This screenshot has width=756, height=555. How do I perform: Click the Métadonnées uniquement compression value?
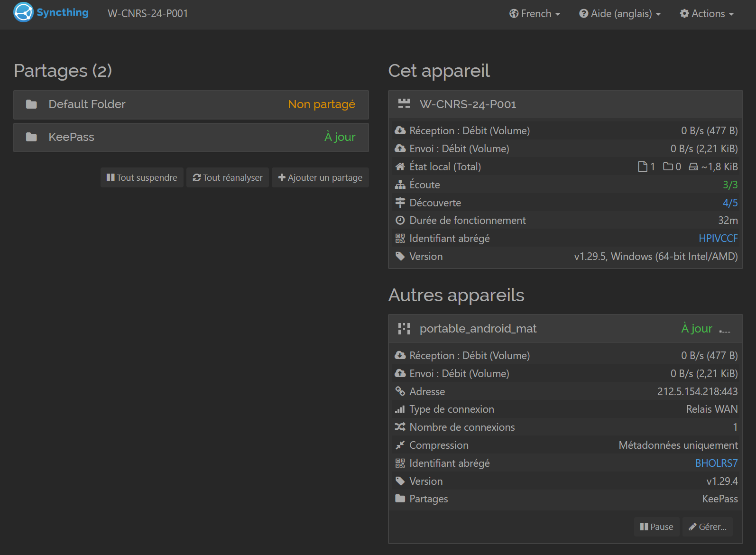pyautogui.click(x=678, y=445)
